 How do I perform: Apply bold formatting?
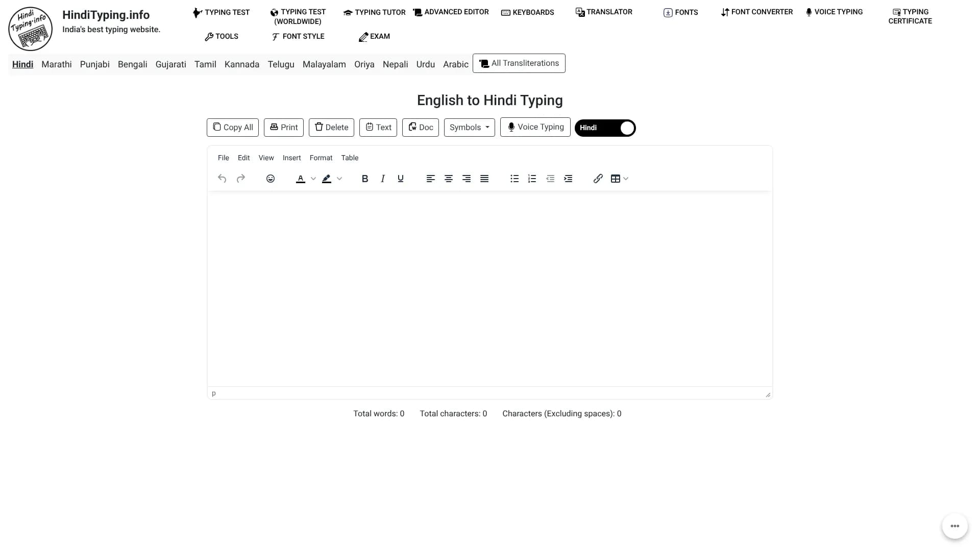click(x=364, y=178)
